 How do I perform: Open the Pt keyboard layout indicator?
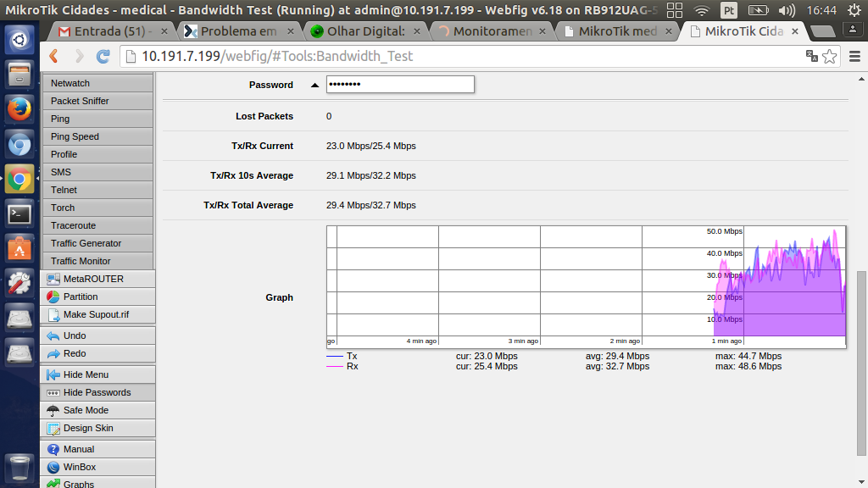pos(729,10)
